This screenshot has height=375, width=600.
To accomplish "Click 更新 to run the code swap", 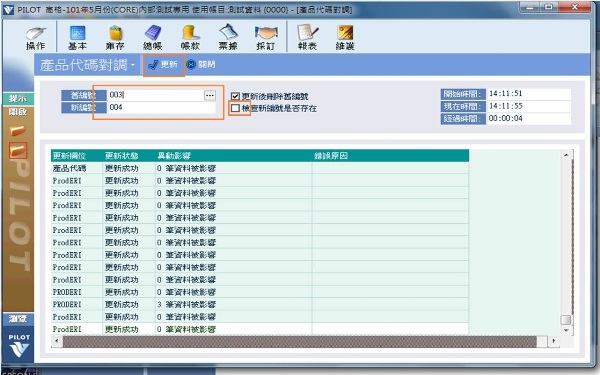I will click(163, 65).
